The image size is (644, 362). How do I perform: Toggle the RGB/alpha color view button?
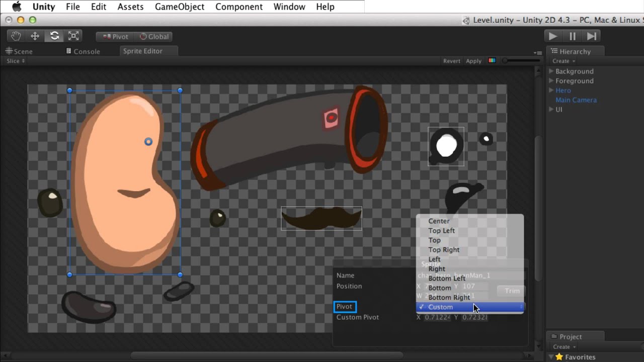(492, 61)
